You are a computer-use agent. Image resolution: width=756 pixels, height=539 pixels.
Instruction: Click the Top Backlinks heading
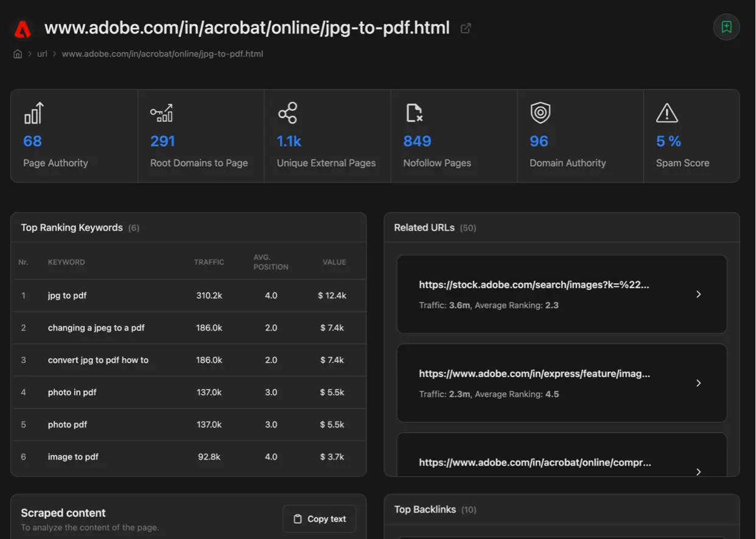click(425, 510)
